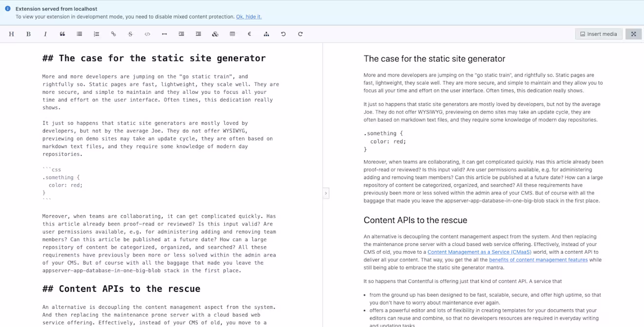Toggle the fullscreen zen mode button

click(x=633, y=34)
